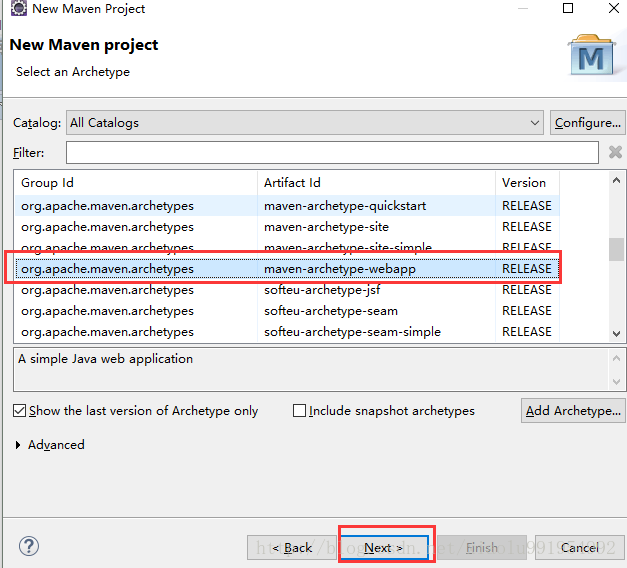Close the New Maven Project dialog
Viewport: 627px width, 568px height.
tap(614, 8)
